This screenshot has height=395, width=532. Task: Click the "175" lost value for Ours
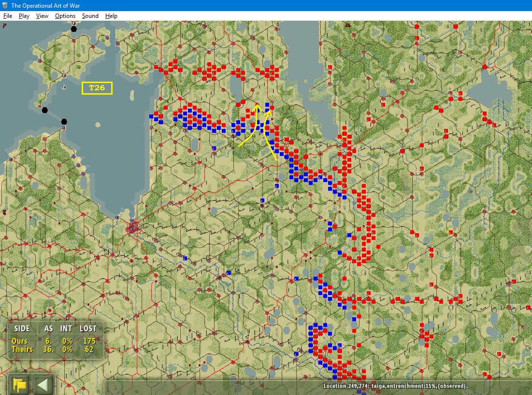[x=89, y=341]
